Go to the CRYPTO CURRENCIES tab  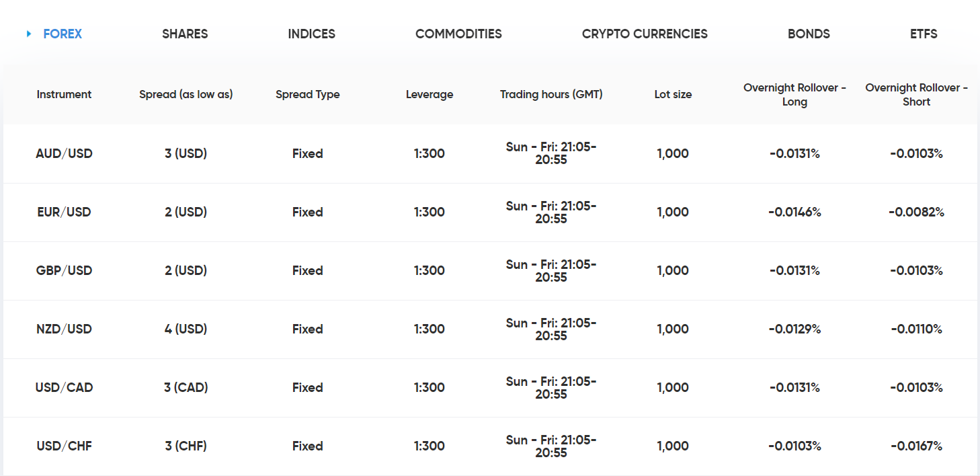tap(645, 34)
